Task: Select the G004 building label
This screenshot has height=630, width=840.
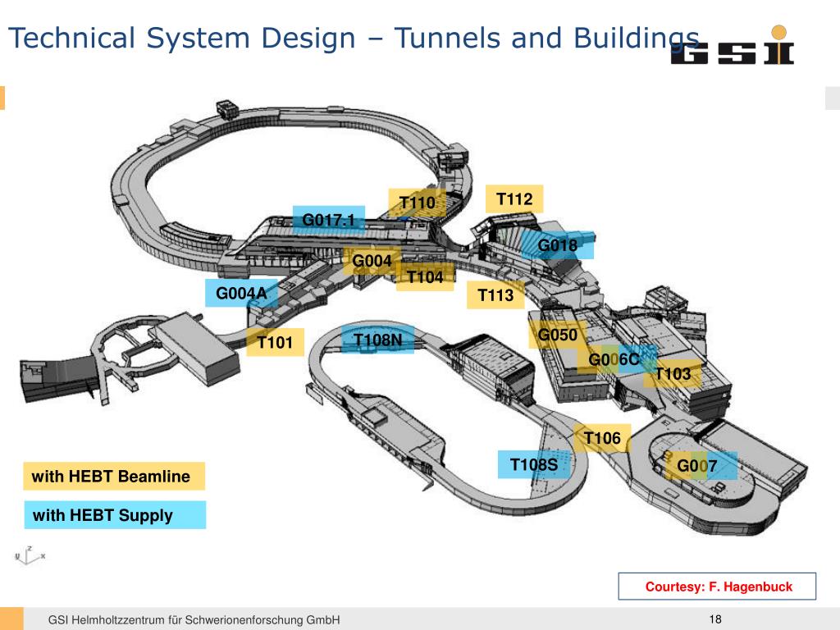Action: point(372,261)
